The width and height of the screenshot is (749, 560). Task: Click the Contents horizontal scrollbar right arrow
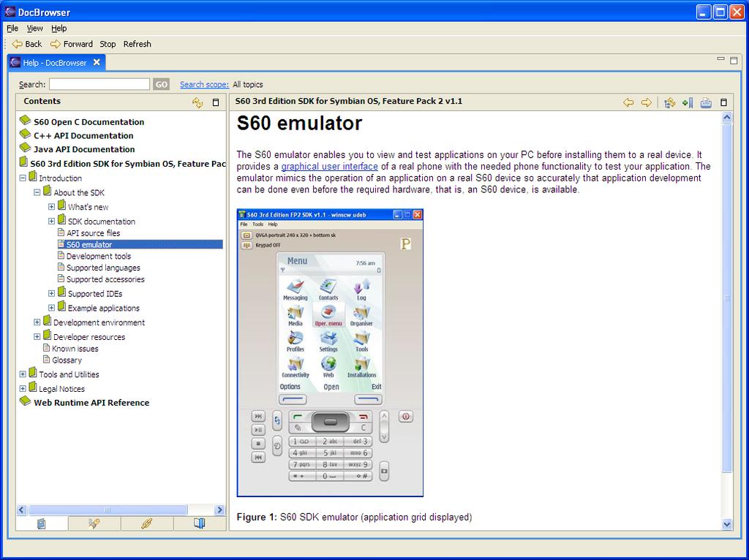[x=219, y=510]
